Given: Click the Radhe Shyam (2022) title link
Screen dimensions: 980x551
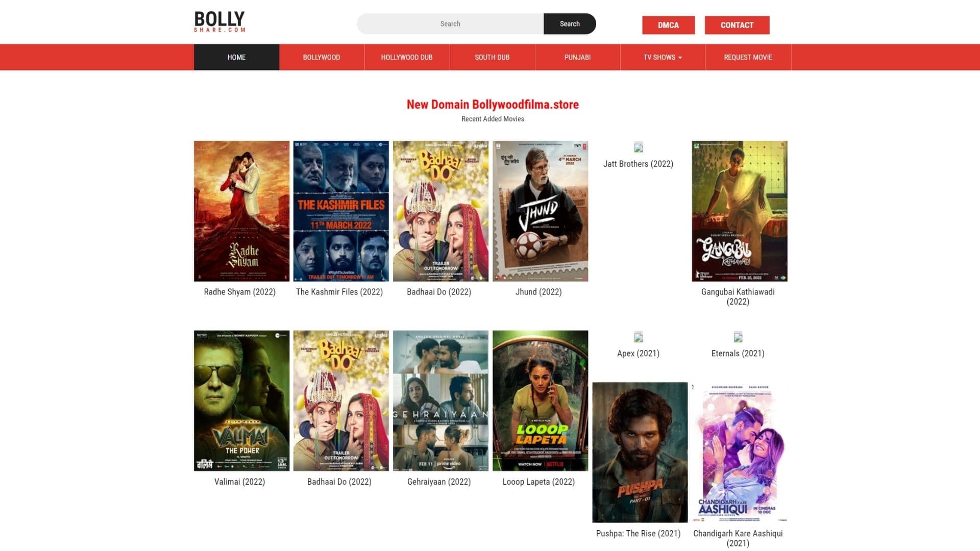Looking at the screenshot, I should coord(240,292).
